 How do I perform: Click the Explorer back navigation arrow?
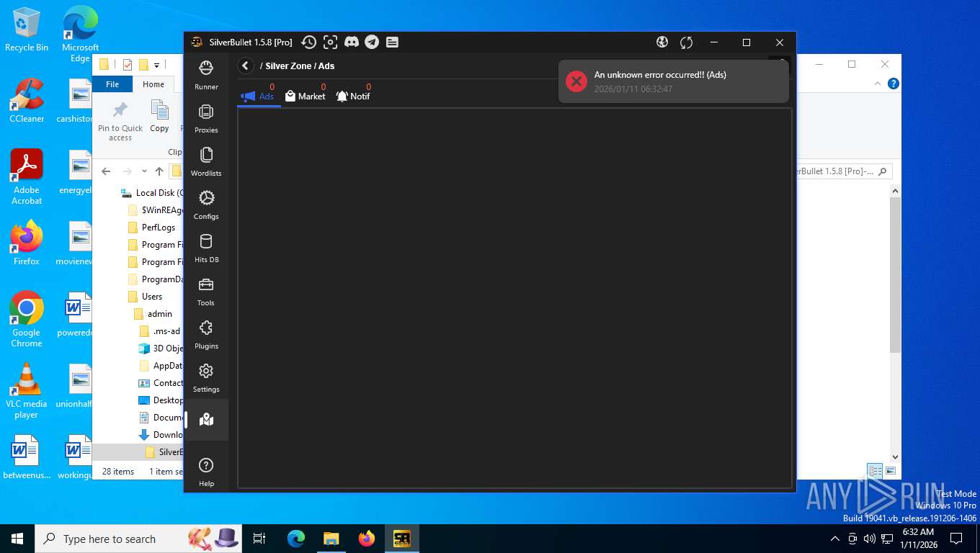pyautogui.click(x=106, y=171)
